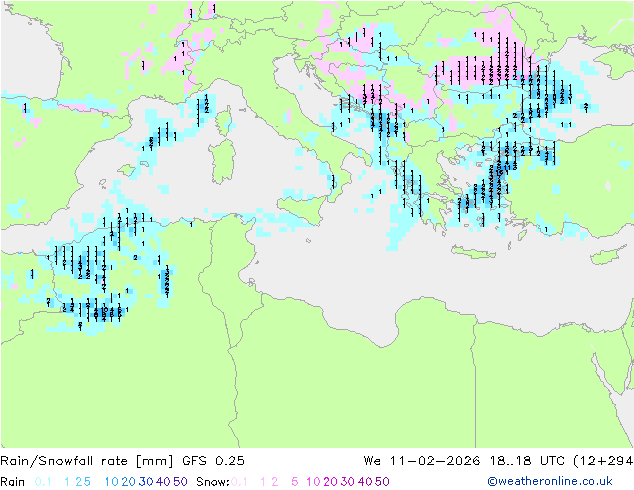Click the snow legend value 20

(330, 482)
